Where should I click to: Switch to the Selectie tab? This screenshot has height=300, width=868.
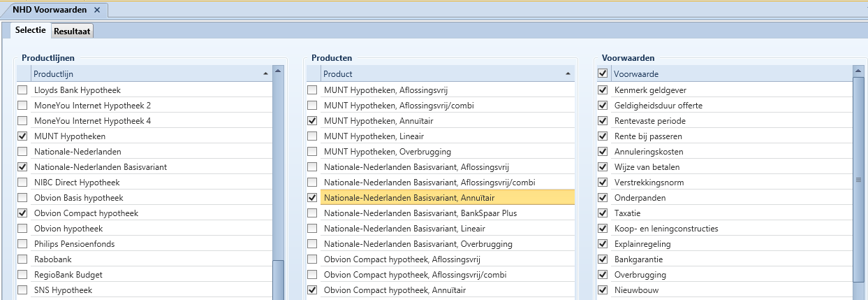pyautogui.click(x=31, y=30)
